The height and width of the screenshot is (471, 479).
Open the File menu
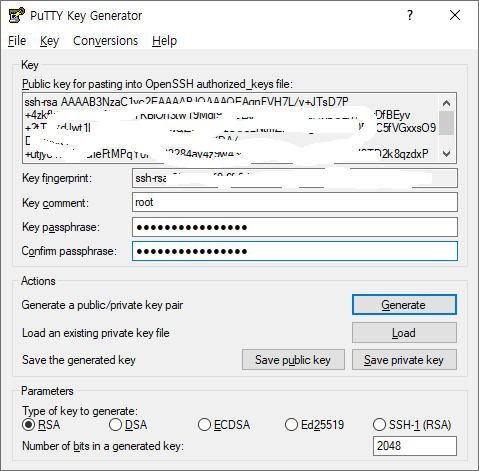(x=17, y=41)
